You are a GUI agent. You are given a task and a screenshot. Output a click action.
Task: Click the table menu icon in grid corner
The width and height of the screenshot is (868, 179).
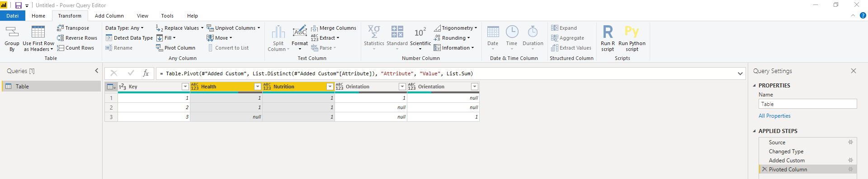click(x=111, y=87)
